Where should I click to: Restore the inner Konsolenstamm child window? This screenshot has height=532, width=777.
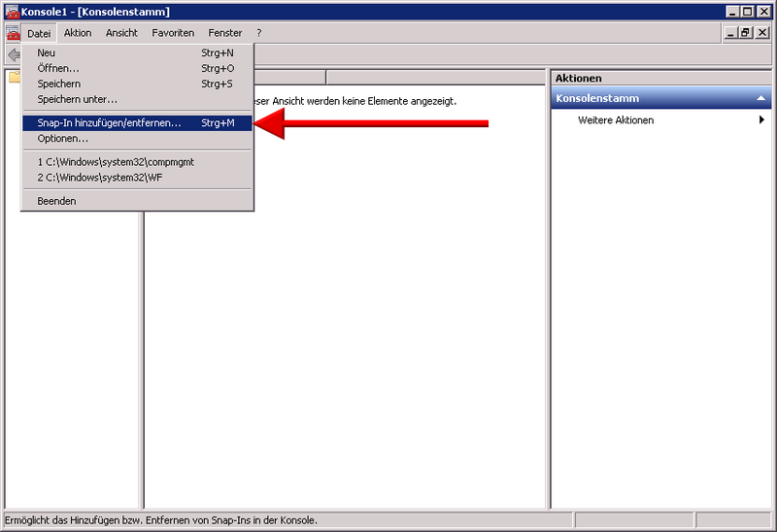click(x=746, y=33)
